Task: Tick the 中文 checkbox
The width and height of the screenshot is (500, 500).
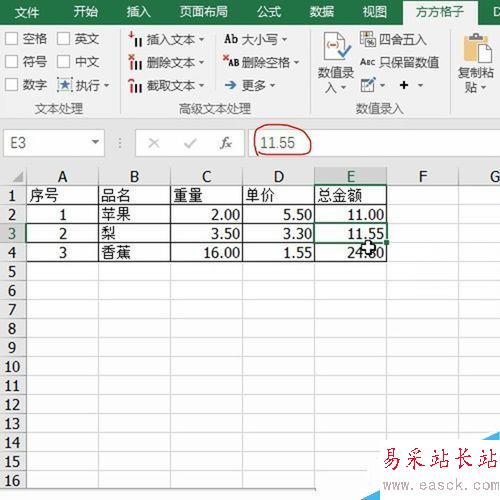Action: pos(63,62)
